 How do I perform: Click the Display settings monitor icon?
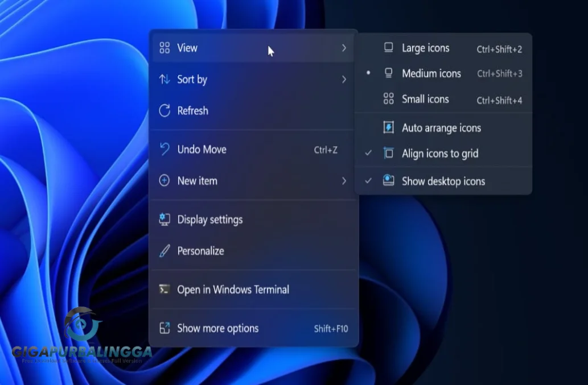(x=165, y=220)
